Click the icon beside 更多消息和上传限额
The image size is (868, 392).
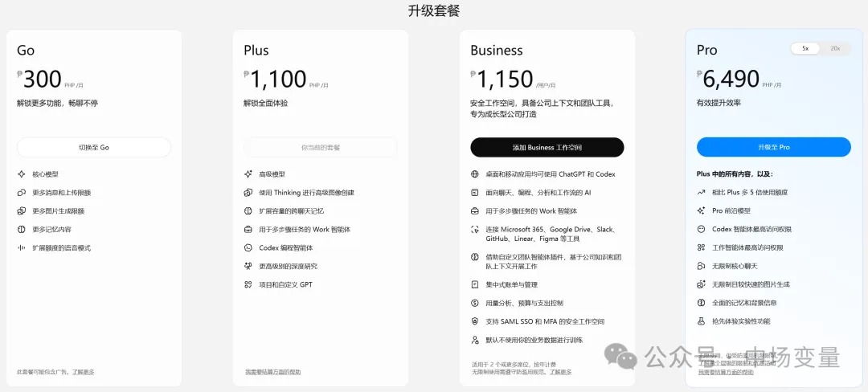coord(22,193)
